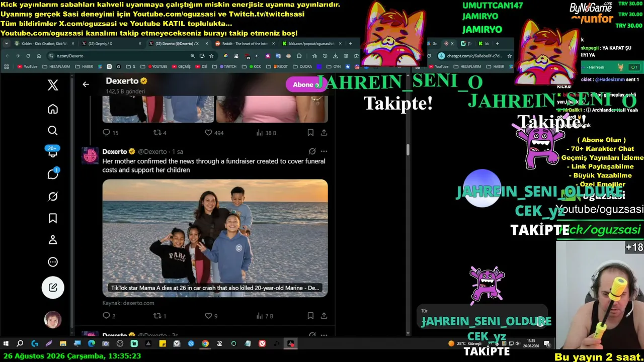Open the three-dot menu on fundraiser post
The image size is (644, 362).
324,151
